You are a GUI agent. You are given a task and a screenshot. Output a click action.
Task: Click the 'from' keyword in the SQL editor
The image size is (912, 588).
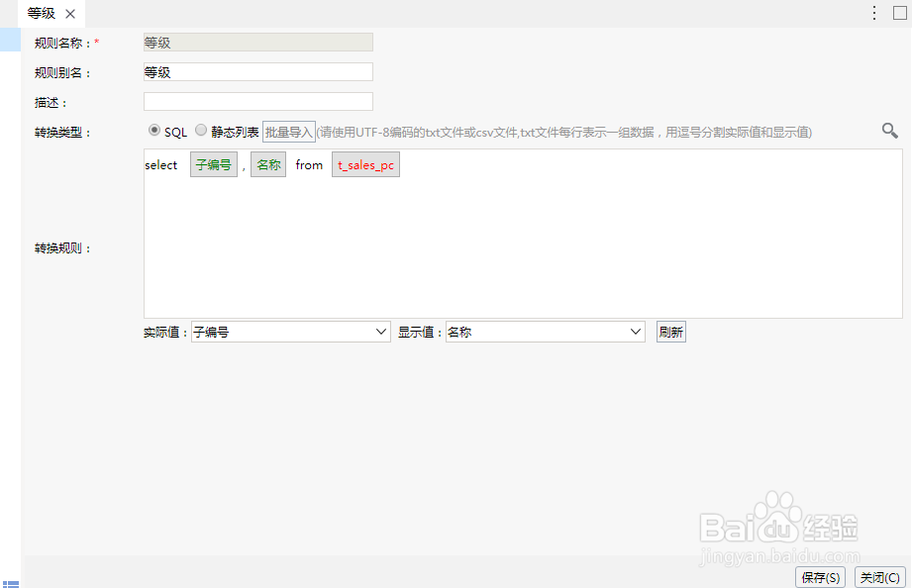point(309,165)
